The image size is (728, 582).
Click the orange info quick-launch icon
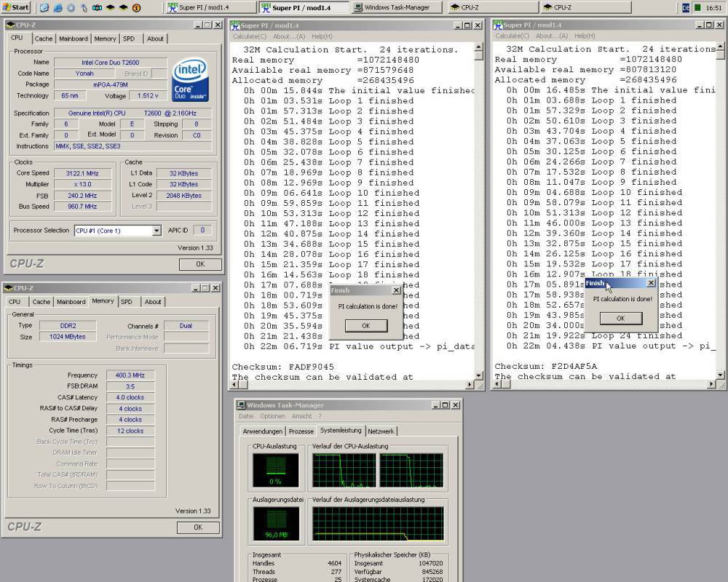(137, 8)
